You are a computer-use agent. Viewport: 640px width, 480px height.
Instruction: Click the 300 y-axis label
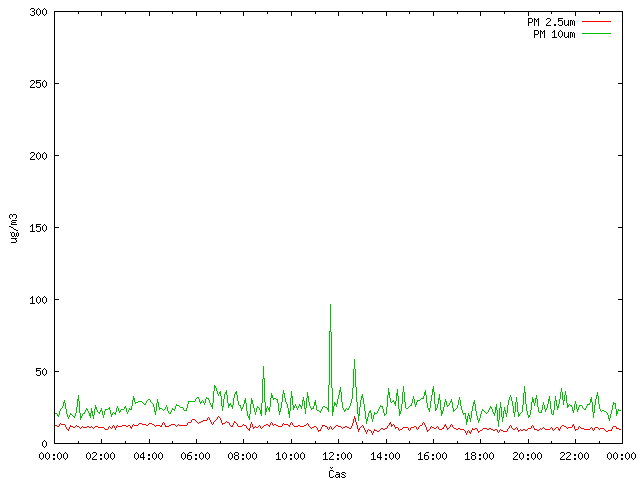38,12
